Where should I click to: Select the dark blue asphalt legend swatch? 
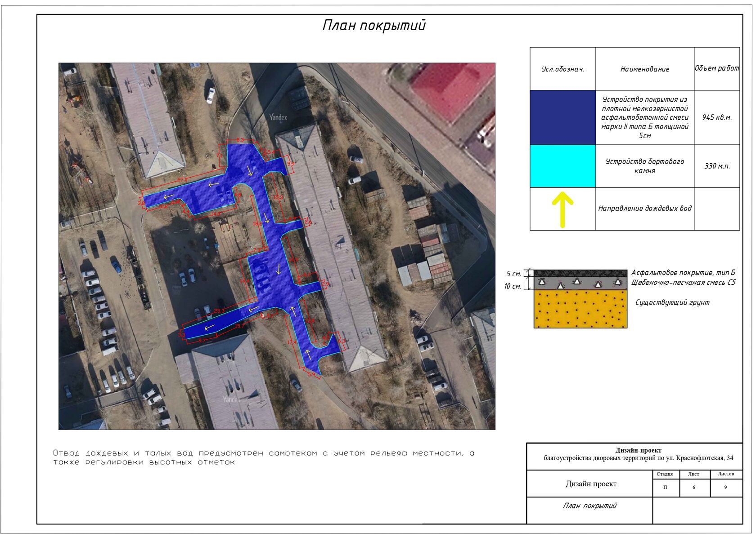pyautogui.click(x=563, y=117)
